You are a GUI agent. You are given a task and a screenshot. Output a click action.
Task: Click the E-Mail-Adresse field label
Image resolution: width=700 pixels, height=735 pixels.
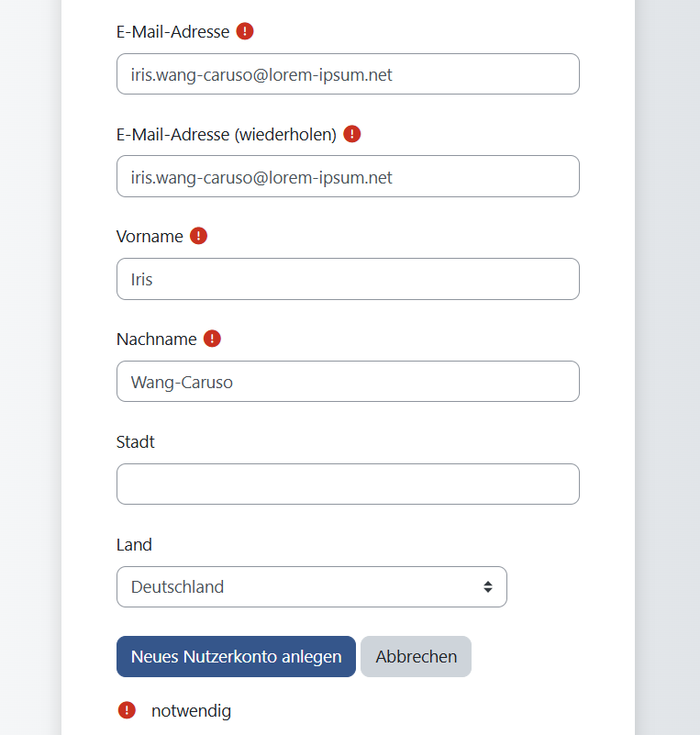click(172, 30)
